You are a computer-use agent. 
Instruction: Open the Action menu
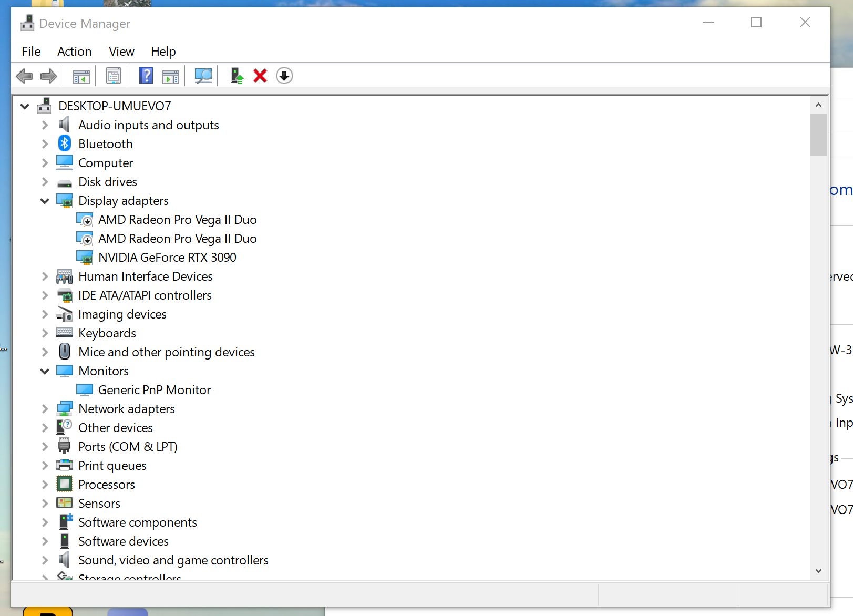[x=75, y=52]
